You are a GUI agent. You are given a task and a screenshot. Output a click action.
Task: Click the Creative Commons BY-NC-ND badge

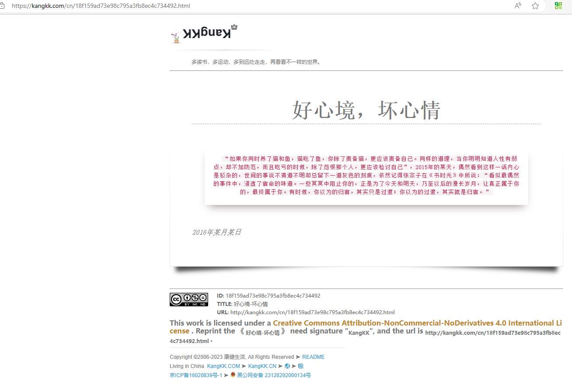point(189,299)
